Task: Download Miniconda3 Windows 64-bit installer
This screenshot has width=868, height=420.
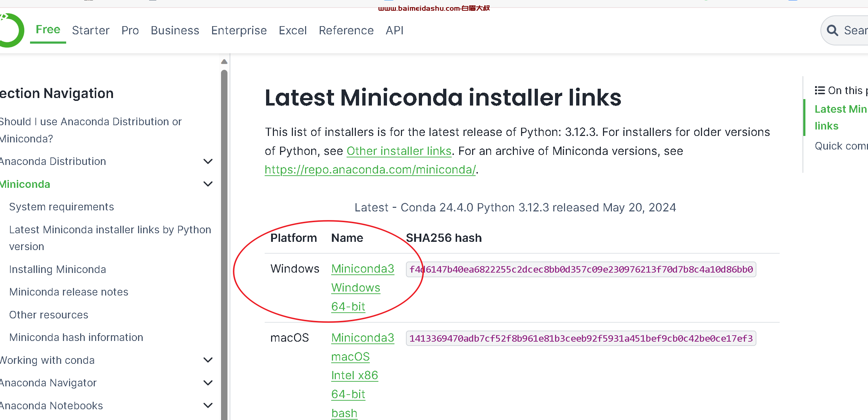Action: pyautogui.click(x=363, y=288)
